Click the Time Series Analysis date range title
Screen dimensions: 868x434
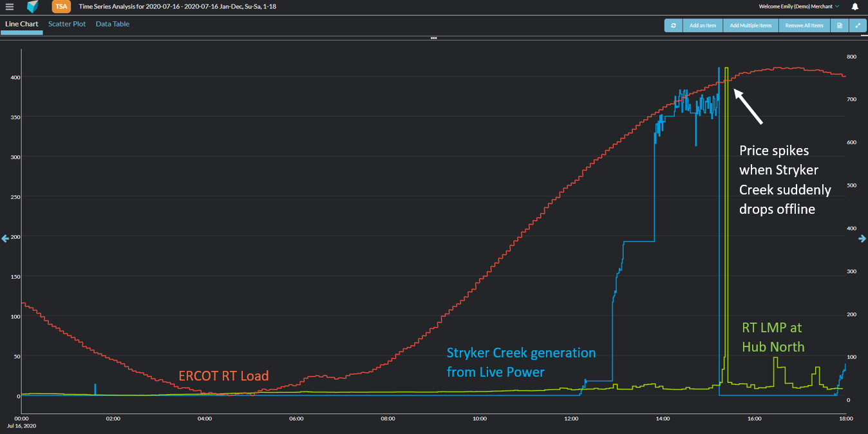click(x=177, y=6)
